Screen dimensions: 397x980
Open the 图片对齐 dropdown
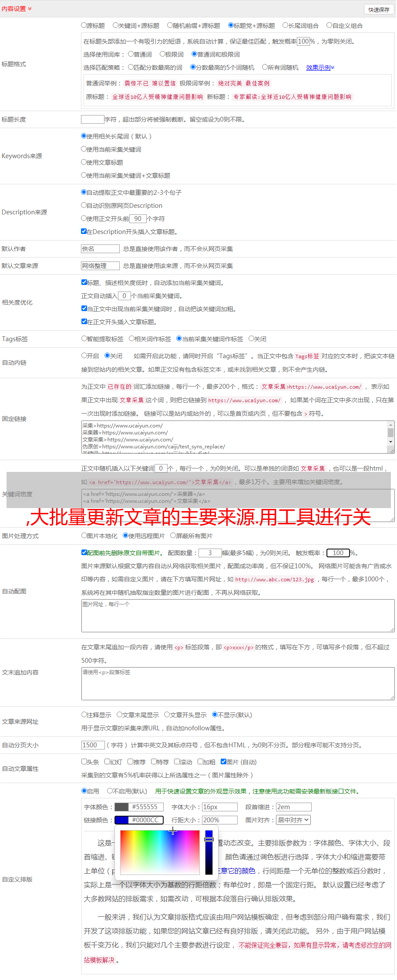coord(293,820)
